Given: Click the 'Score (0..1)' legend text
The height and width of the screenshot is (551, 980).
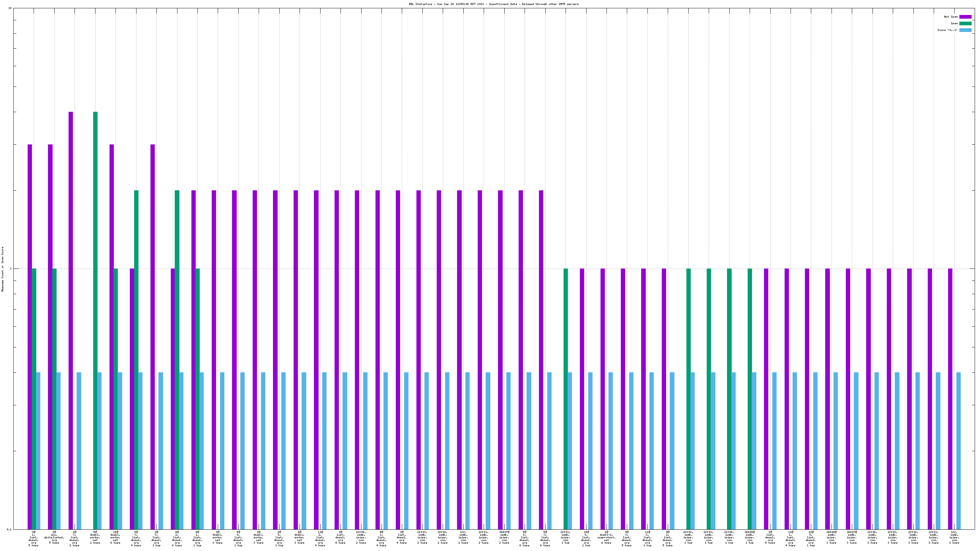Looking at the screenshot, I should [x=947, y=30].
